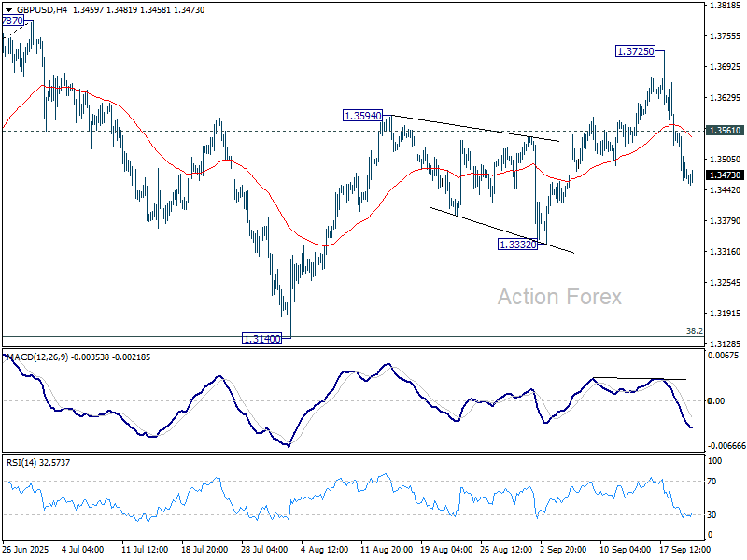Viewport: 747px width, 560px height.
Task: Click the 1.31400 bottom price label
Action: click(x=261, y=338)
